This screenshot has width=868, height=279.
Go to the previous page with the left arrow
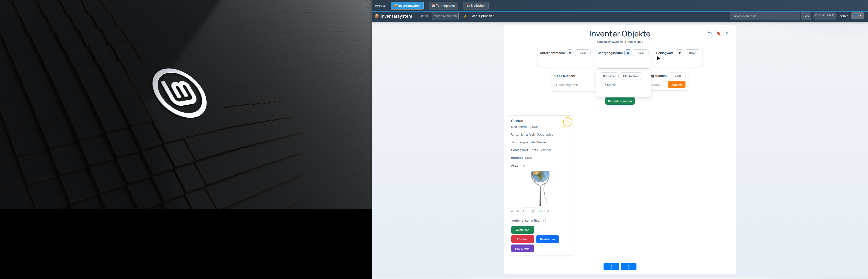611,267
